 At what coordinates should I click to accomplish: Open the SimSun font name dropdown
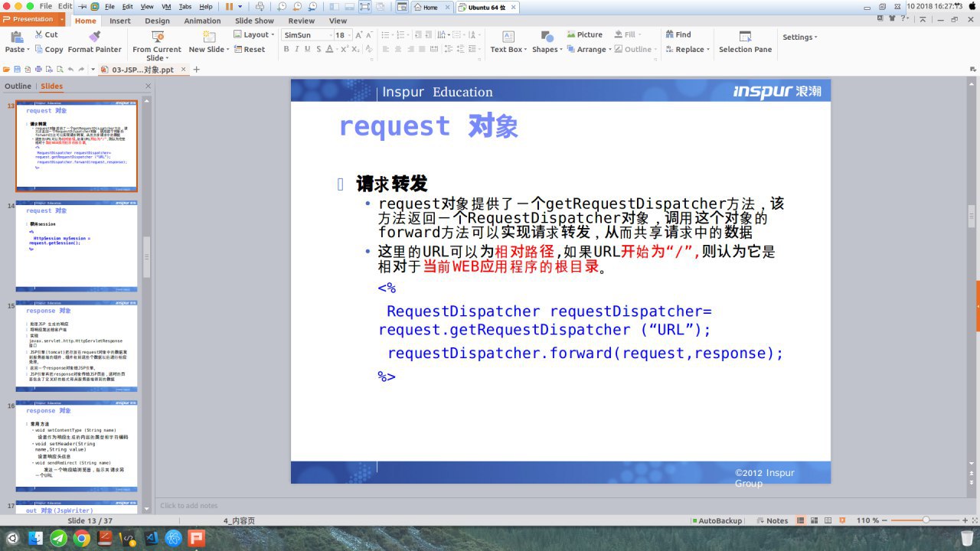tap(305, 35)
